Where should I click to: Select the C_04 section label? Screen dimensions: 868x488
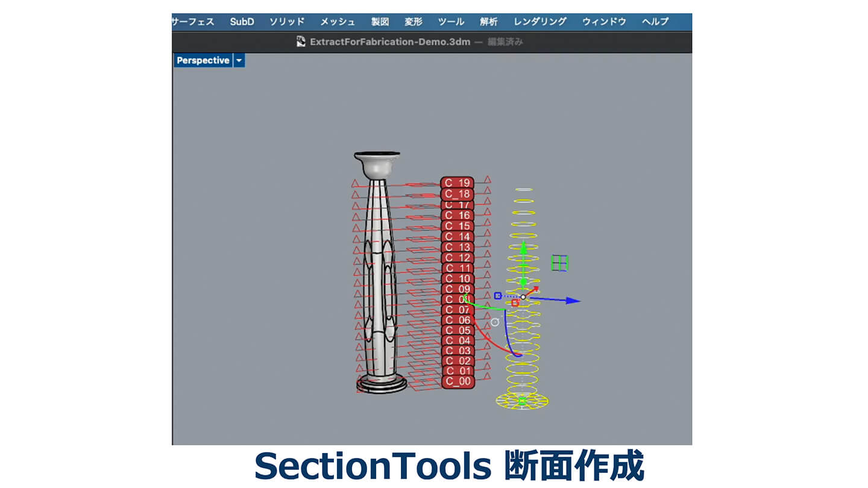point(457,340)
